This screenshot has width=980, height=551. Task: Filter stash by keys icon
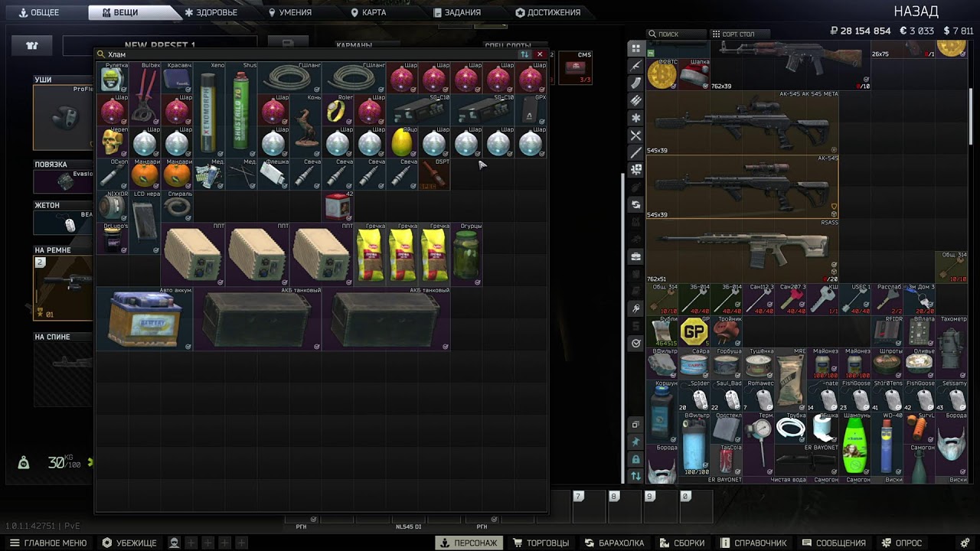(x=635, y=308)
